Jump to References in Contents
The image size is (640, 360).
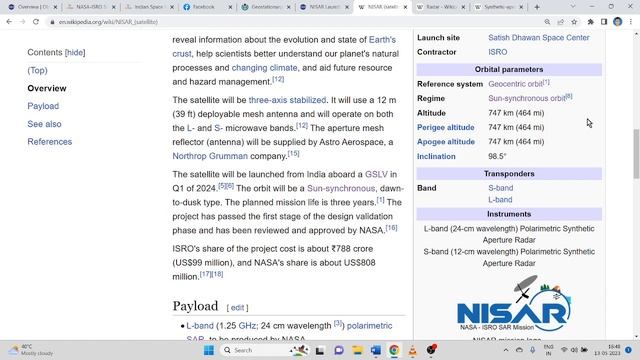[50, 142]
